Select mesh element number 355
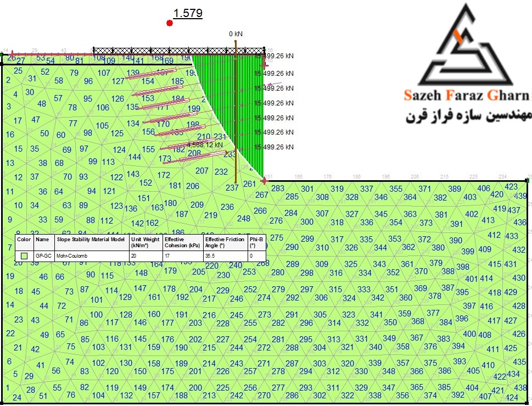Viewport: 532px width, 406px height. [x=396, y=189]
